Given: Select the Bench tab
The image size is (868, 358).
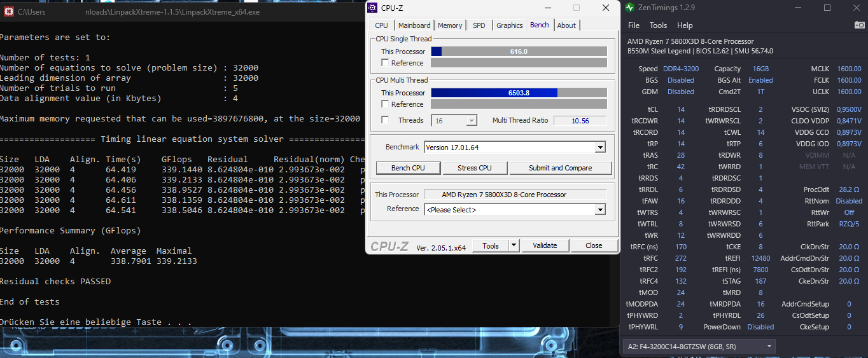Looking at the screenshot, I should tap(539, 25).
